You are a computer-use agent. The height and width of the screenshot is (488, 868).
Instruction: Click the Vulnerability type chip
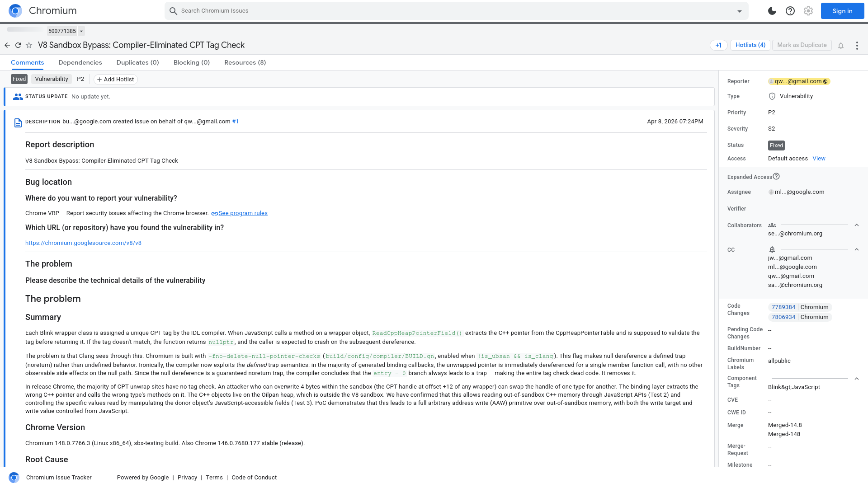[x=52, y=79]
